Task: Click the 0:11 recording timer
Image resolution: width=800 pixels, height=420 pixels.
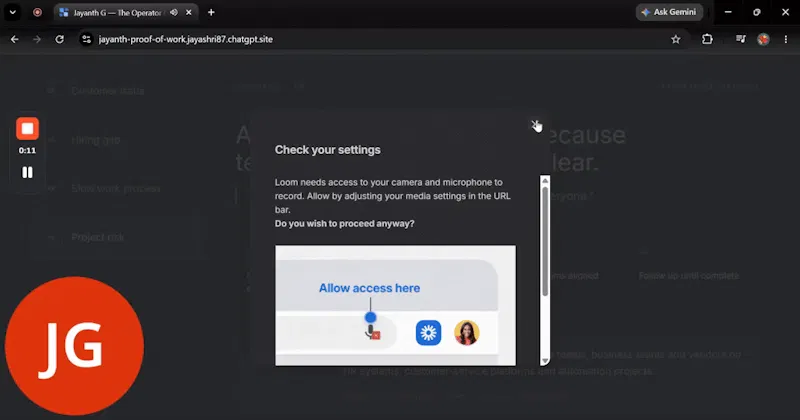Action: point(28,151)
